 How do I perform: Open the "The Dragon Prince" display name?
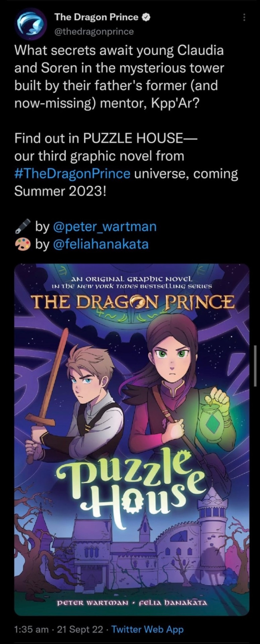pyautogui.click(x=96, y=17)
